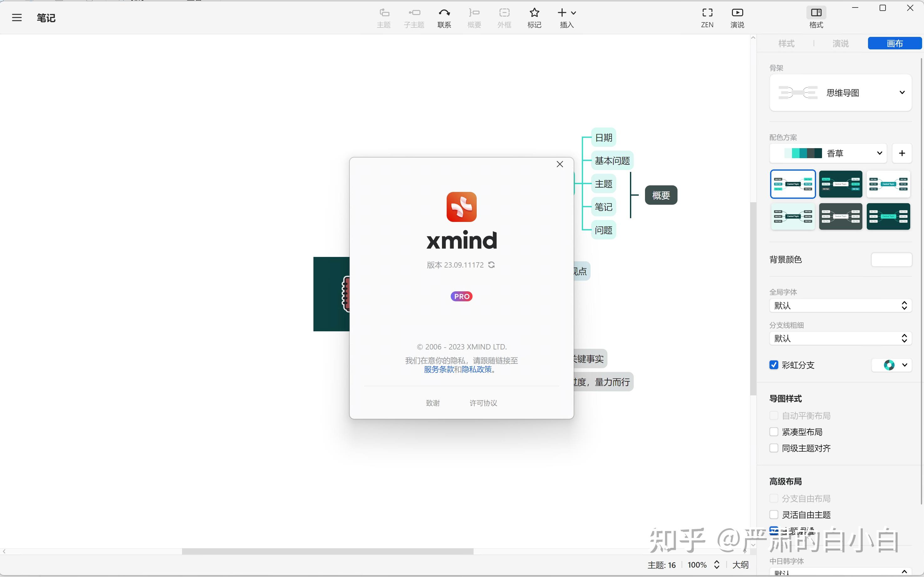924x577 pixels.
Task: Click the 隐私政策 privacy policy link
Action: click(x=477, y=369)
